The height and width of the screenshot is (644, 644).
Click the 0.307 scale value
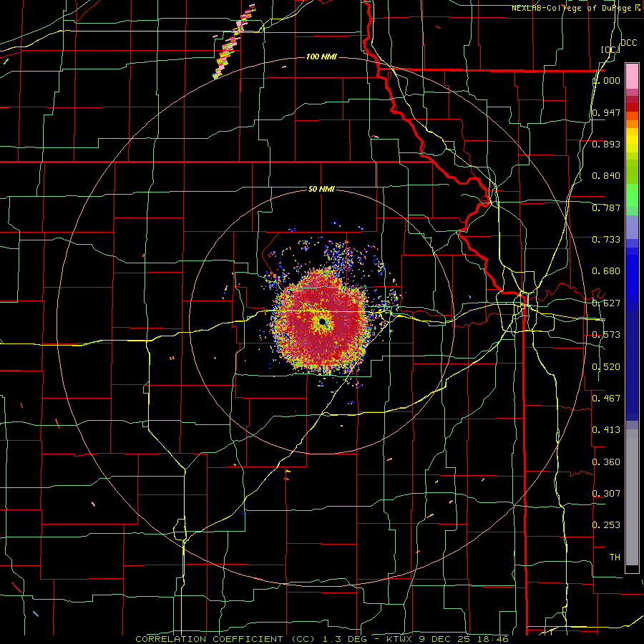click(x=606, y=493)
